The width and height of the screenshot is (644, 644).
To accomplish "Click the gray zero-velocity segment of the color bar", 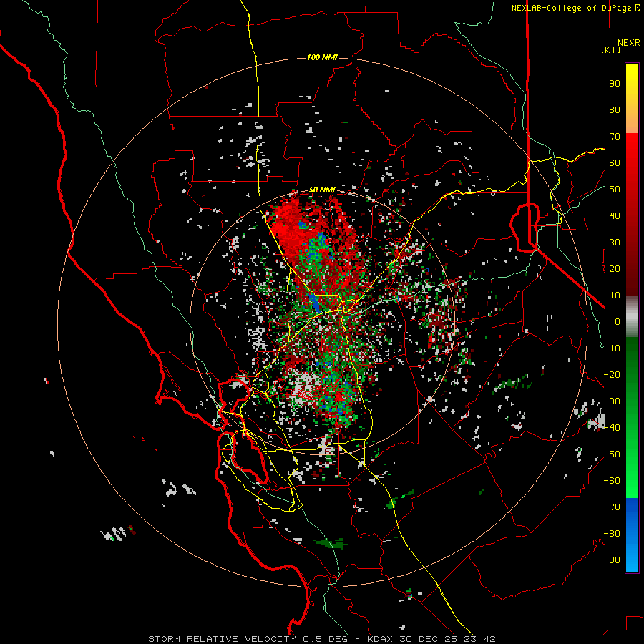I will 632,317.
